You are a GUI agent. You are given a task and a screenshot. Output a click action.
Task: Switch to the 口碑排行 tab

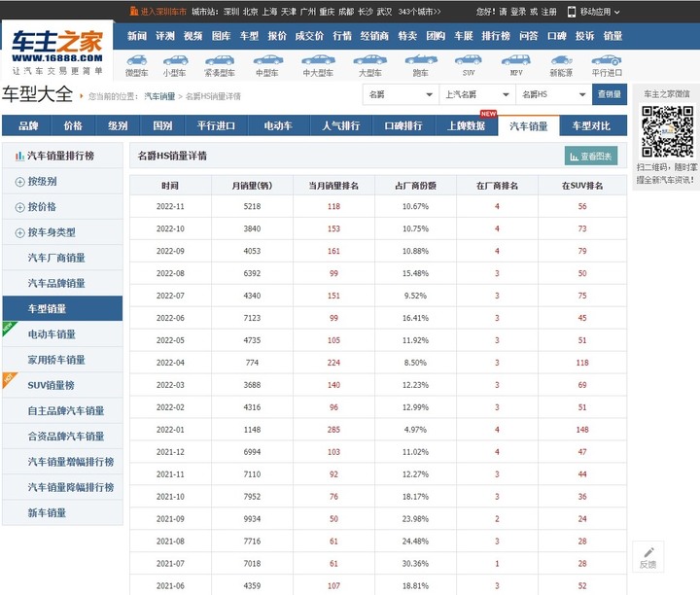coord(403,125)
